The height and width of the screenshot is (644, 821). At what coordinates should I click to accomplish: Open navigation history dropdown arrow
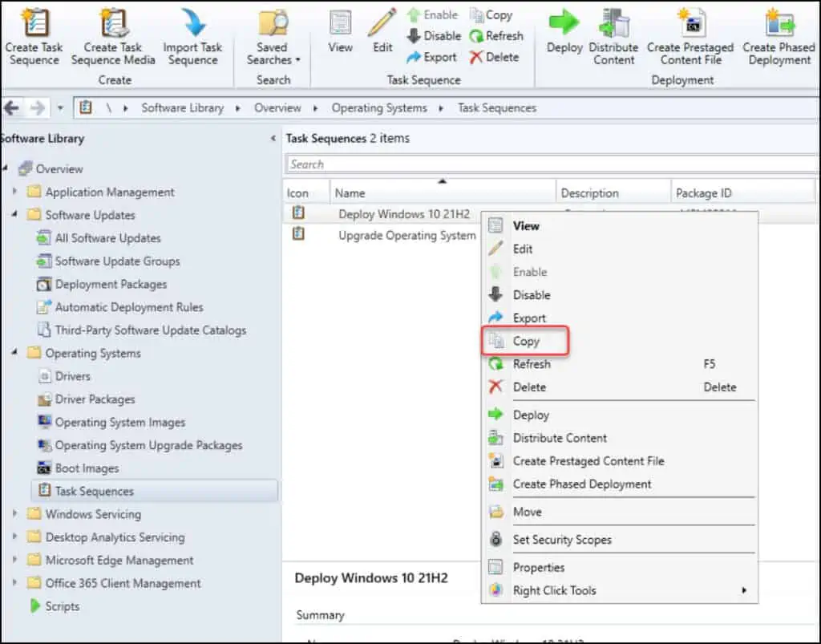[60, 108]
